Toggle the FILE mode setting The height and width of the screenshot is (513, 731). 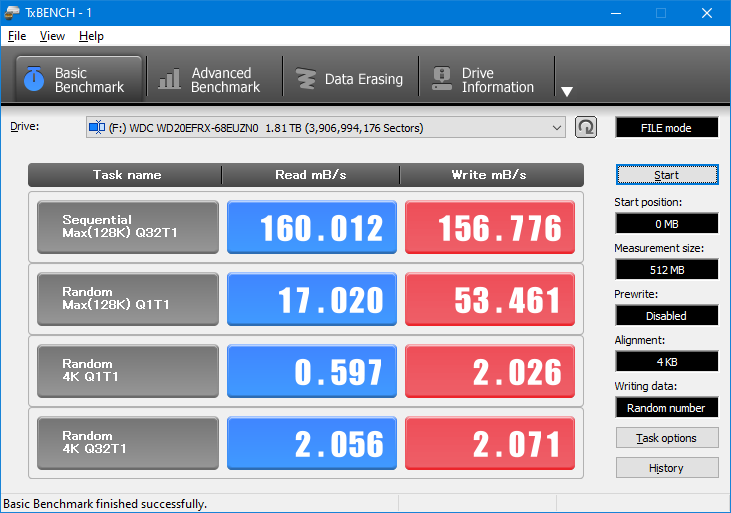[x=667, y=128]
